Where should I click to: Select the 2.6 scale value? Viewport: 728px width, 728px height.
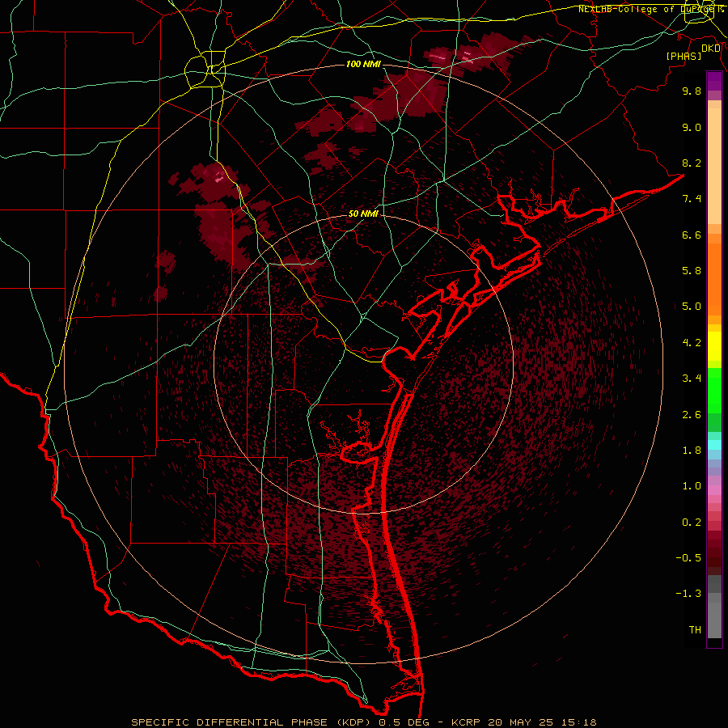[x=692, y=415]
